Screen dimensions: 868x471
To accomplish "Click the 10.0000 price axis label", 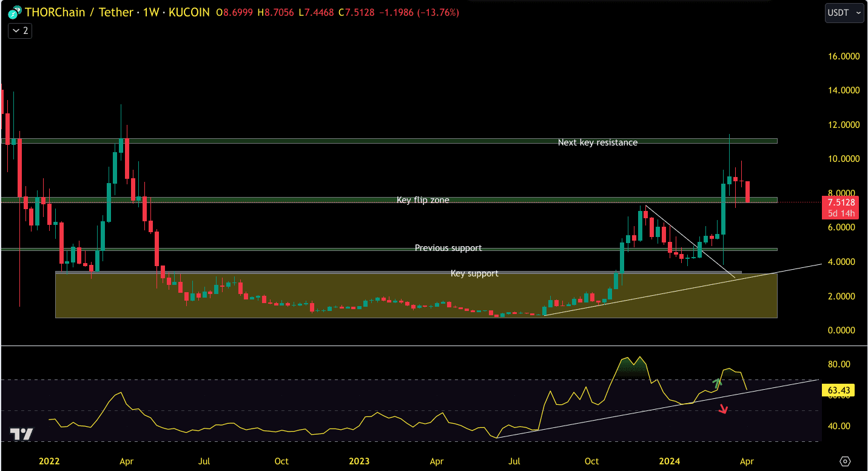I will 844,159.
